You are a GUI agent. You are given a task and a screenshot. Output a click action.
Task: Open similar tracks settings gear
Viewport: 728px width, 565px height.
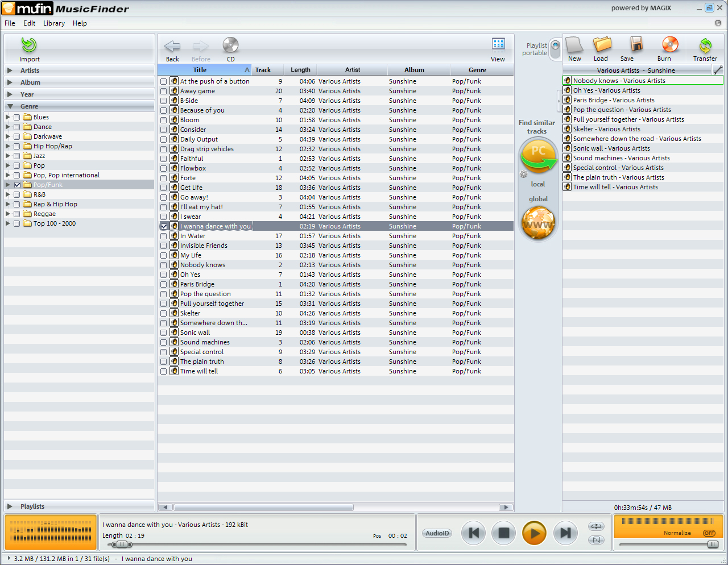pos(523,174)
